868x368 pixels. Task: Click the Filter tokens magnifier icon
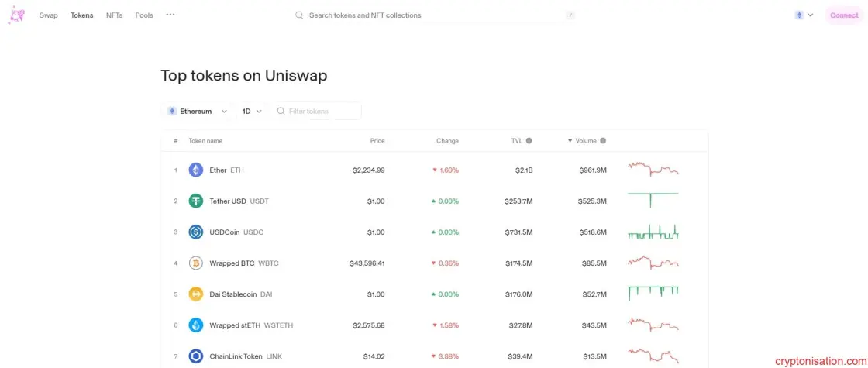click(281, 112)
